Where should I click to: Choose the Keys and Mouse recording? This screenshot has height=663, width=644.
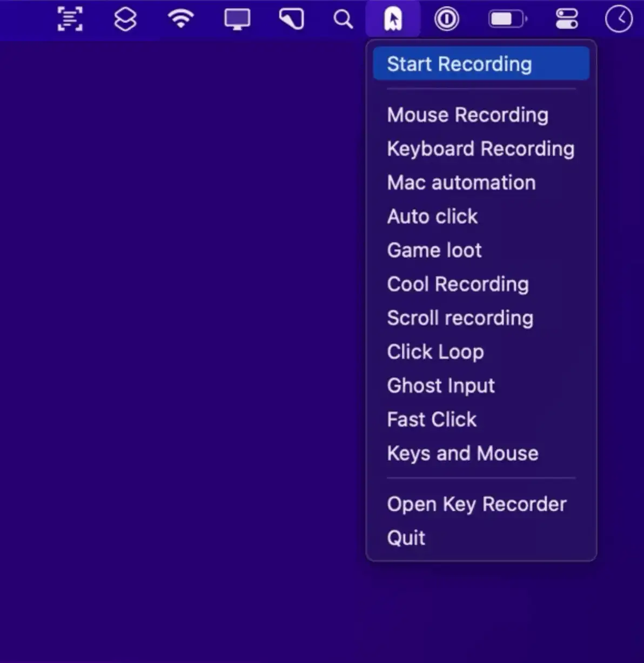coord(481,453)
